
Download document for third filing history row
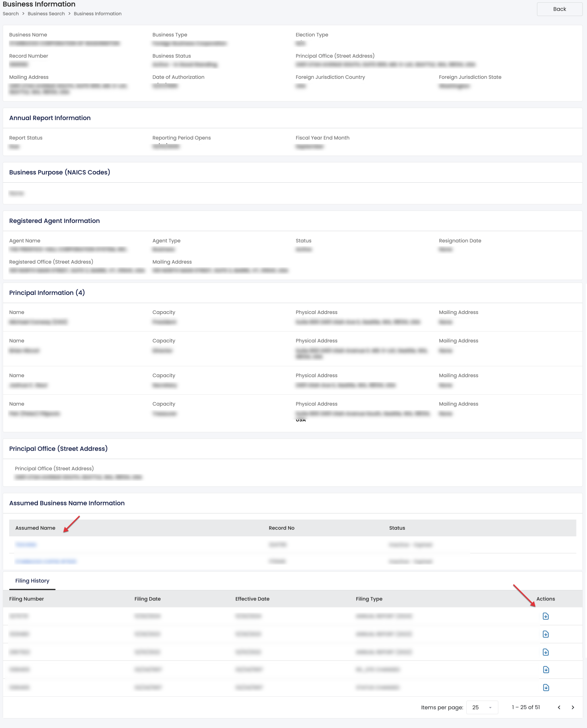545,652
